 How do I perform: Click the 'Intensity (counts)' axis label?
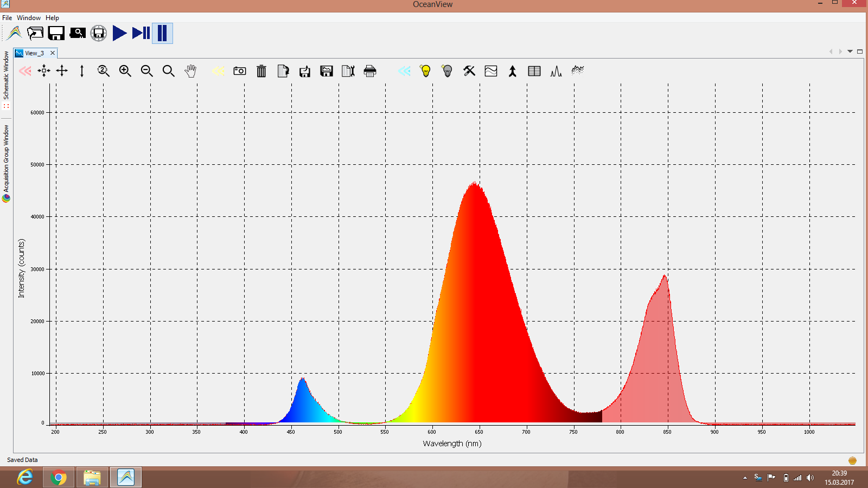pos(21,268)
